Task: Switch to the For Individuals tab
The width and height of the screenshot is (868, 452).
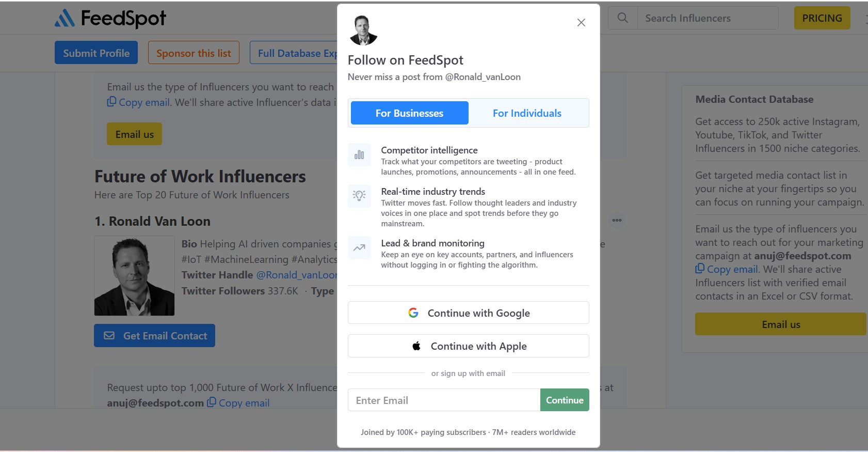Action: 527,113
